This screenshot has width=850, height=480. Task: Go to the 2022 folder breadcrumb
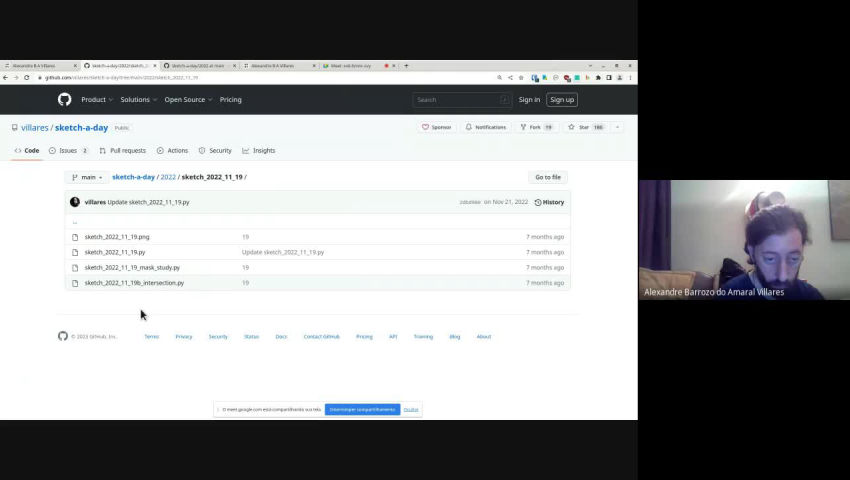(168, 177)
